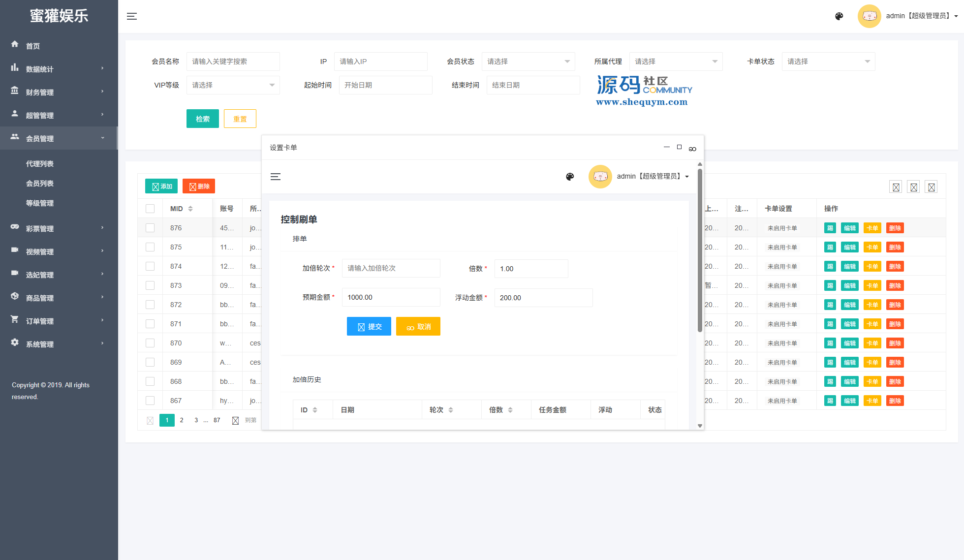Viewport: 964px width, 560px height.
Task: Open 代理列表 in the sidebar
Action: 40,164
